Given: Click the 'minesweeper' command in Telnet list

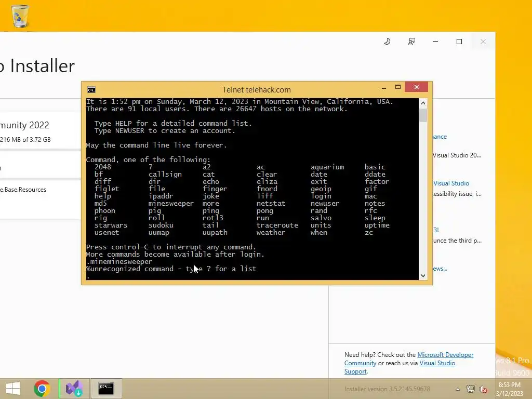Looking at the screenshot, I should point(171,204).
